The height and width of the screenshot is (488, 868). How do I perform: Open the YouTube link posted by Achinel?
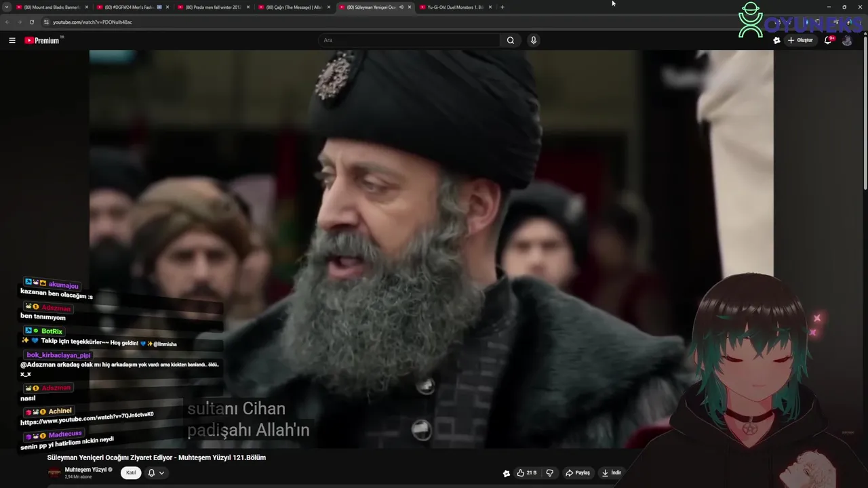[87, 418]
